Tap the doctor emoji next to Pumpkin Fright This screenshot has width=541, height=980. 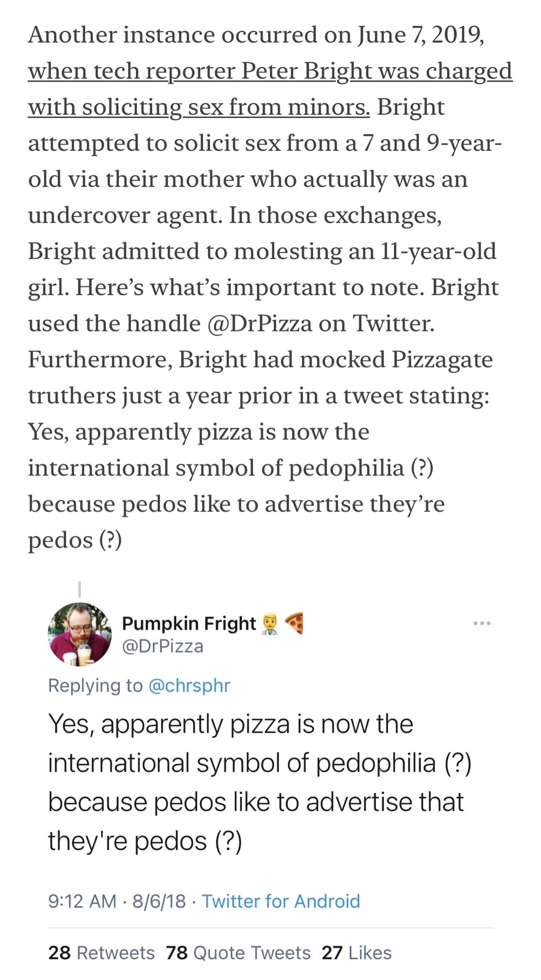point(270,624)
